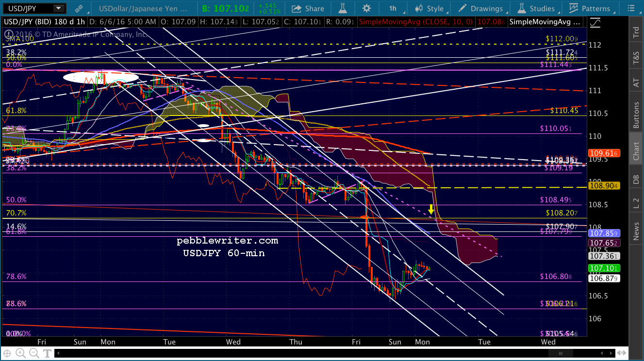Click the 70.7% retracement label
Screen dimensions: 644x361
coord(16,213)
